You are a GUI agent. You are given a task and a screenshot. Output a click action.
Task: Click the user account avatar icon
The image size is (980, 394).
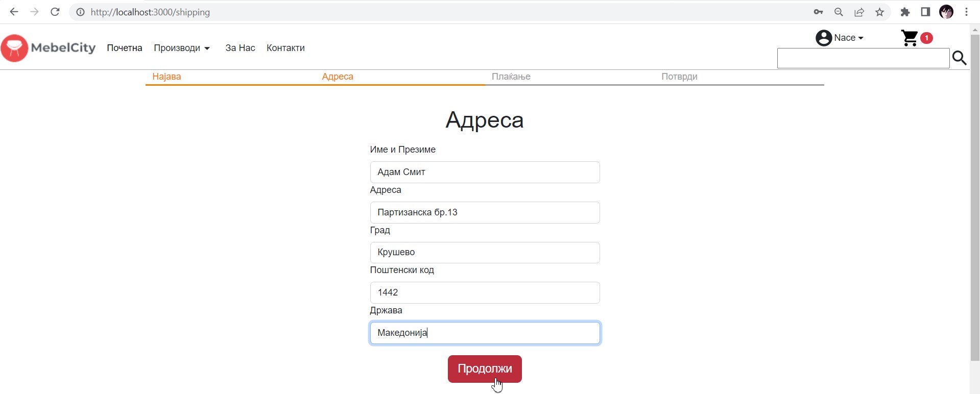click(x=824, y=38)
